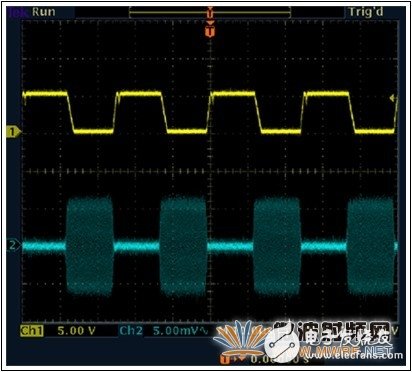Viewport: 412px width, 372px height.
Task: Click the channel 1 ground marker
Action: [13, 132]
